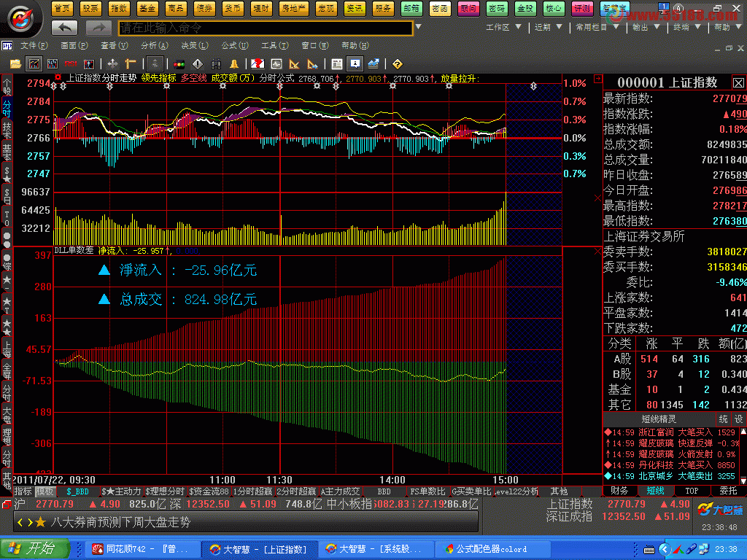Expand the command input history arrow
747x560 pixels.
click(x=418, y=27)
